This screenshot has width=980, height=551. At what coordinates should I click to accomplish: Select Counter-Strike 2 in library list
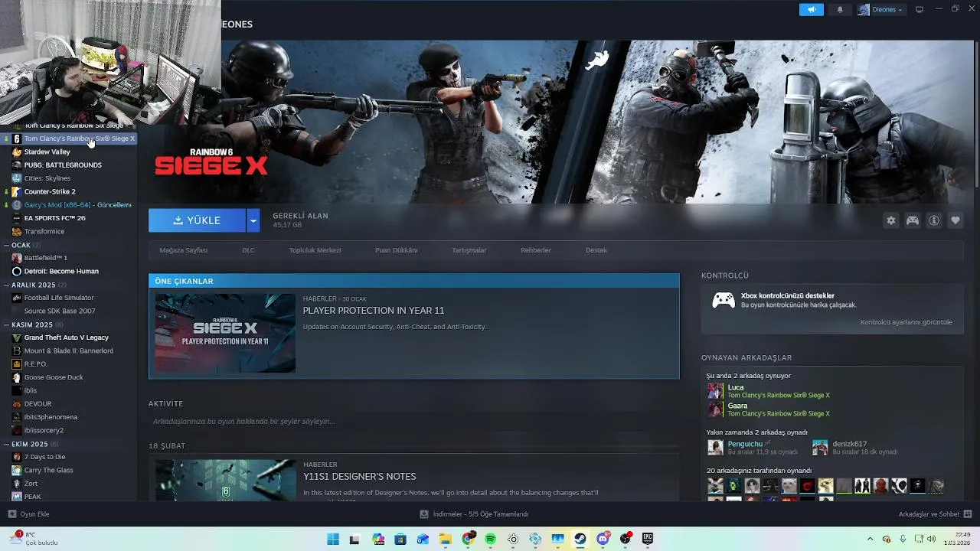[50, 191]
